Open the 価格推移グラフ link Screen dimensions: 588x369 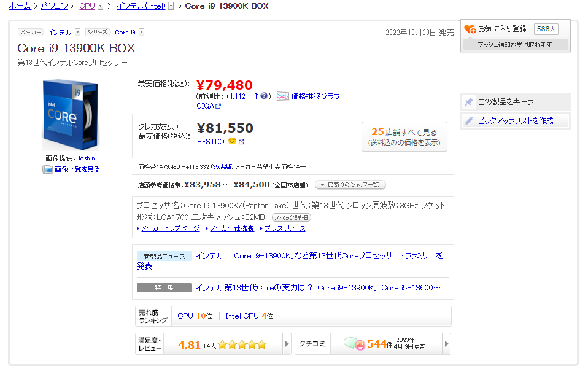pos(315,96)
